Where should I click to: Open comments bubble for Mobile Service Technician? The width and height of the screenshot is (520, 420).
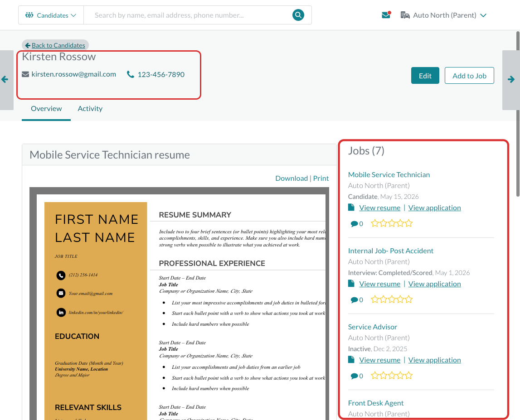[354, 224]
